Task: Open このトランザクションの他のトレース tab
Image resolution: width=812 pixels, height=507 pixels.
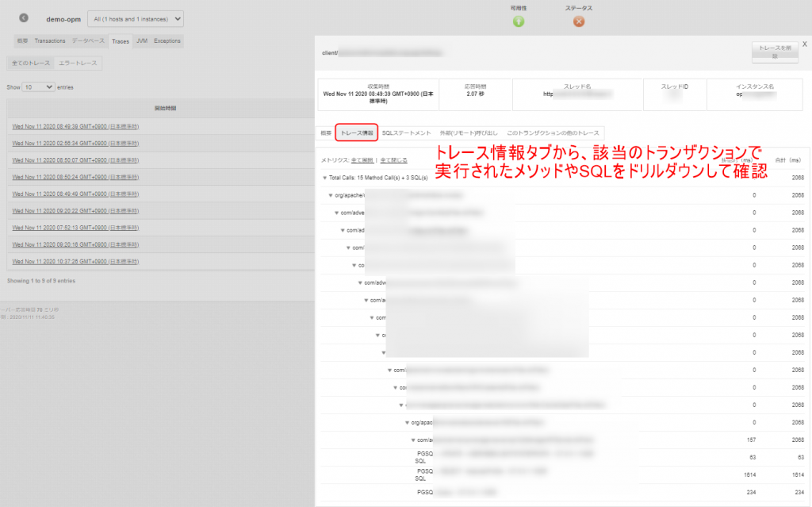Action: point(553,133)
